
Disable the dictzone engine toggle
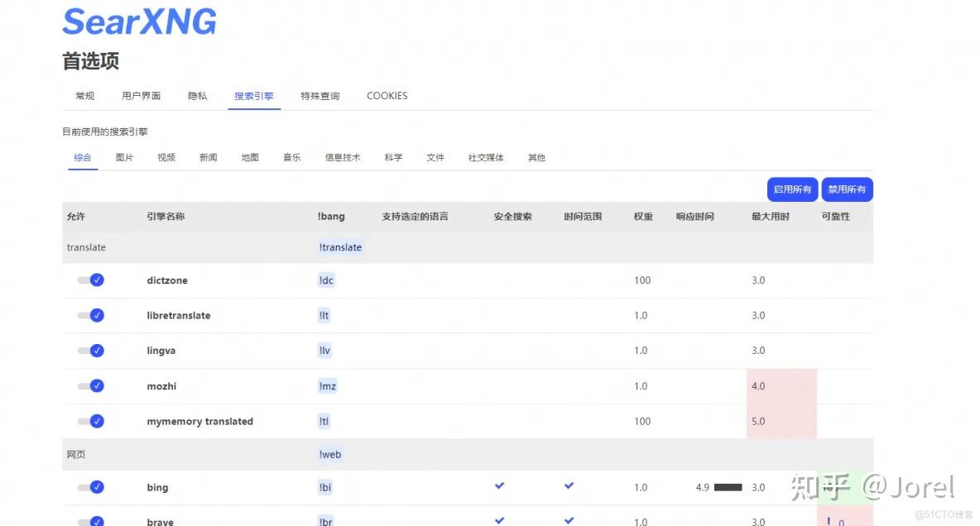90,280
